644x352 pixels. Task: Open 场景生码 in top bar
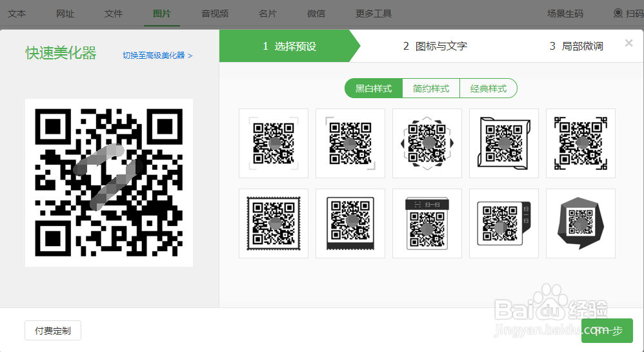(565, 14)
